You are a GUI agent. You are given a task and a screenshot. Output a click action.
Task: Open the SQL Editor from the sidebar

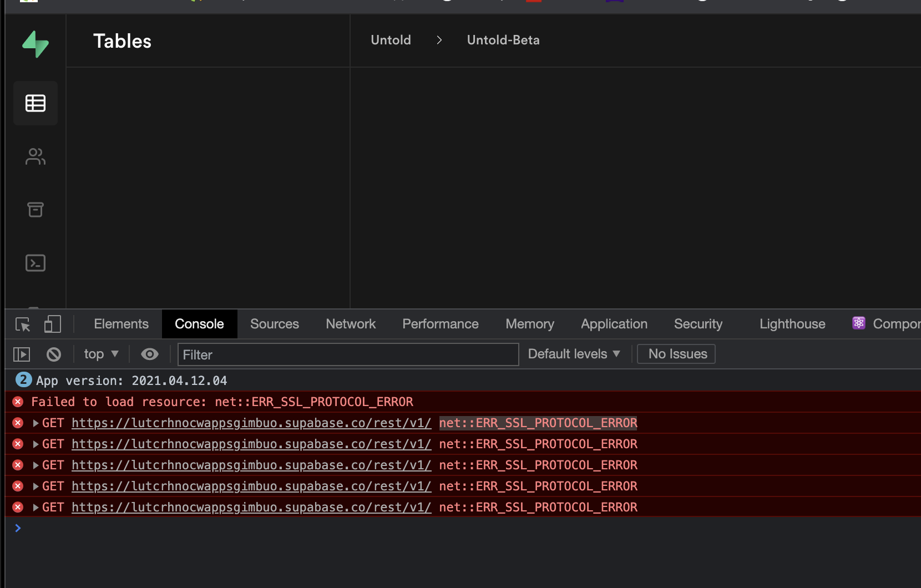36,263
